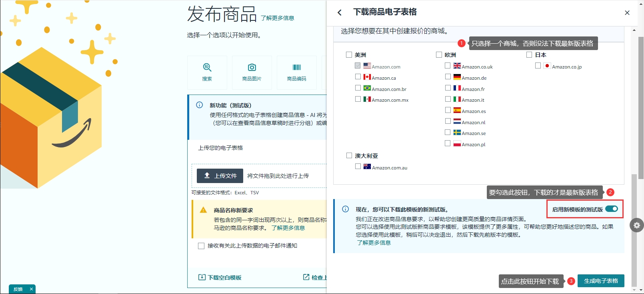The height and width of the screenshot is (294, 644).
Task: Click the Amazon.ca Canada flag
Action: click(367, 77)
